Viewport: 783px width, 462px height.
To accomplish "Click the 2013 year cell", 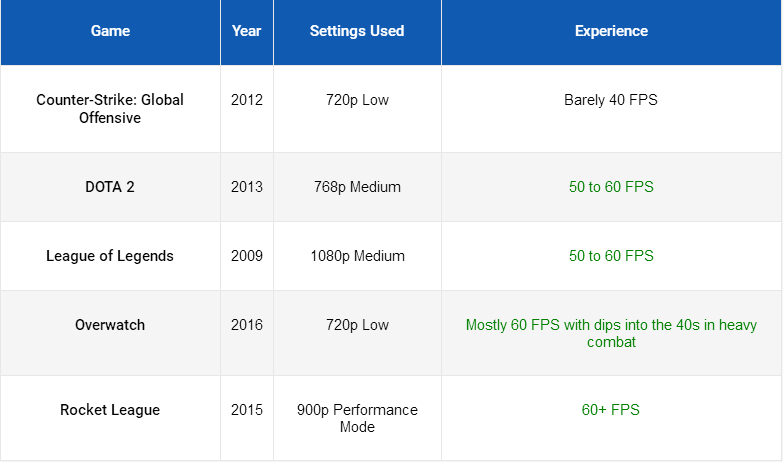I will (246, 187).
